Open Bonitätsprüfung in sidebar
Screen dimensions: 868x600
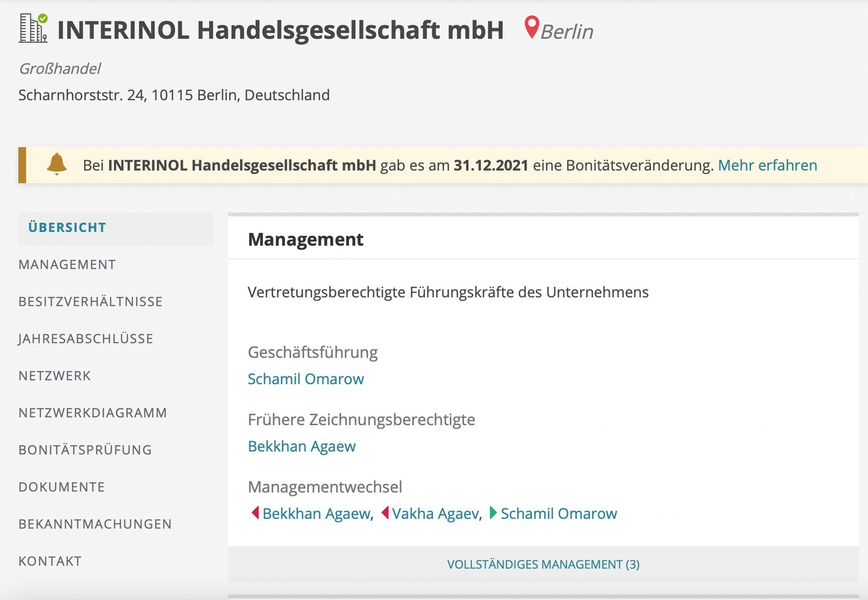tap(85, 450)
